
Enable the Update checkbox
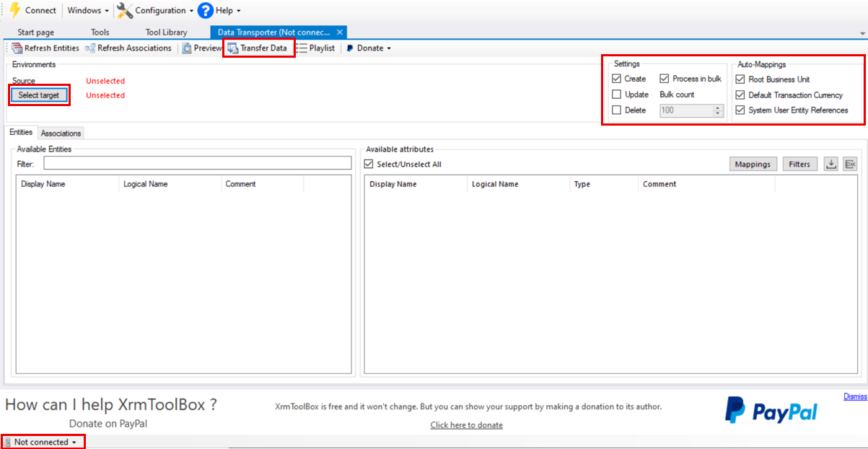point(616,95)
